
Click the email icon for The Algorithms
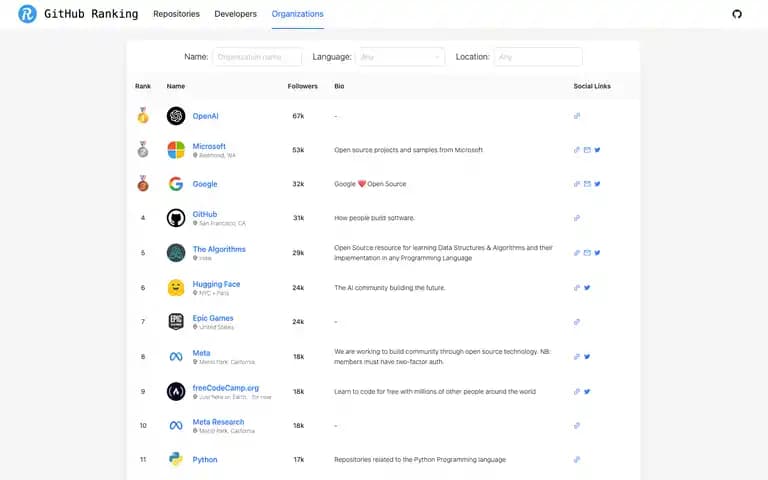click(x=587, y=253)
